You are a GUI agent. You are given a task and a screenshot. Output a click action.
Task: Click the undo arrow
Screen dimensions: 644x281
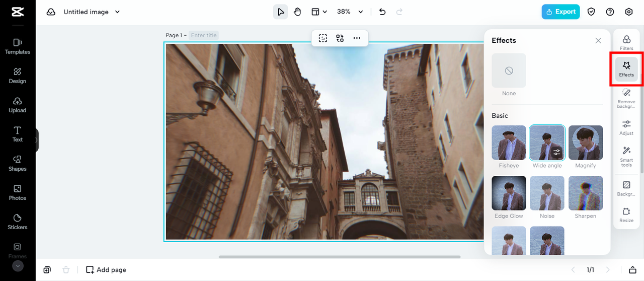[382, 12]
